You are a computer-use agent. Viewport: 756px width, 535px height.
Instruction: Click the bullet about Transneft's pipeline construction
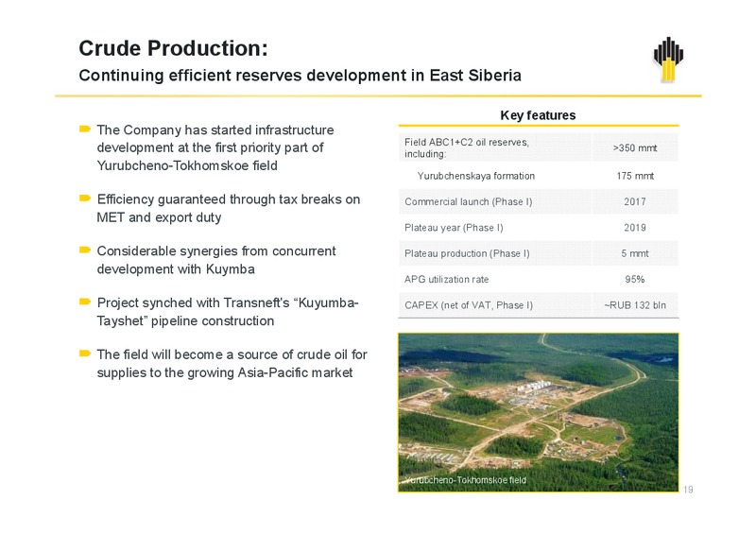coord(228,312)
